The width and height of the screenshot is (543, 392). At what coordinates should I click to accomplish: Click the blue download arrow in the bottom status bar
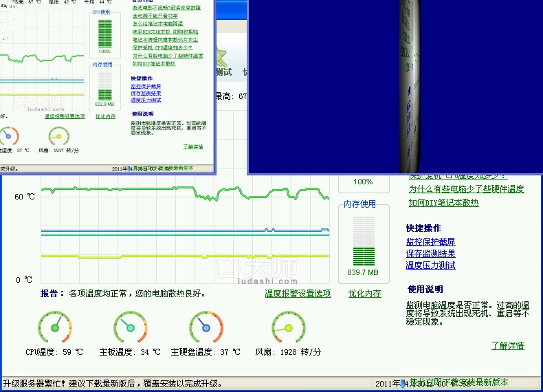pyautogui.click(x=403, y=384)
